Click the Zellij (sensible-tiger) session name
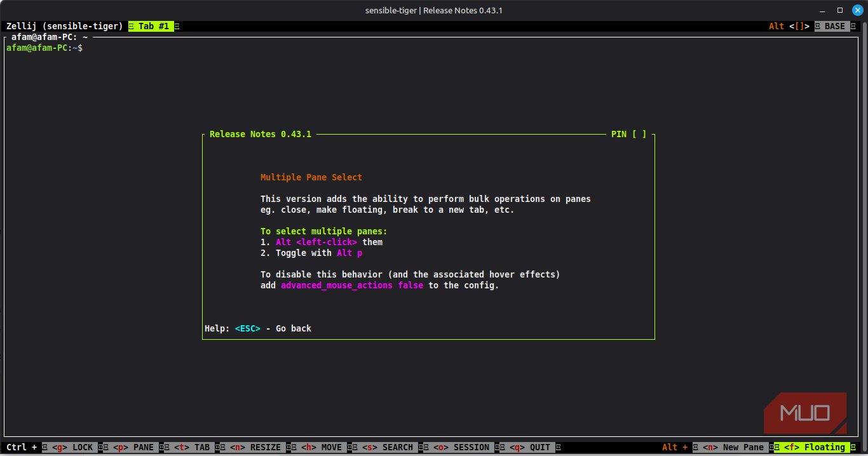 (65, 26)
